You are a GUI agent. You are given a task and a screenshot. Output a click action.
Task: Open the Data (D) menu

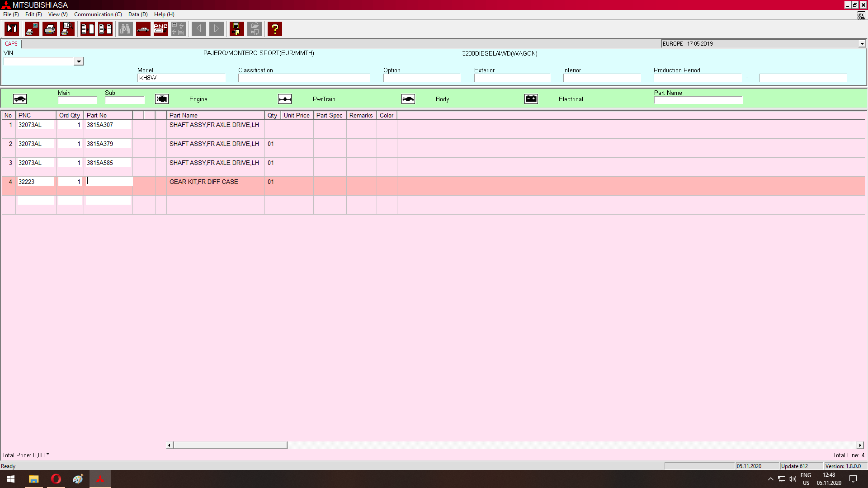pos(138,14)
